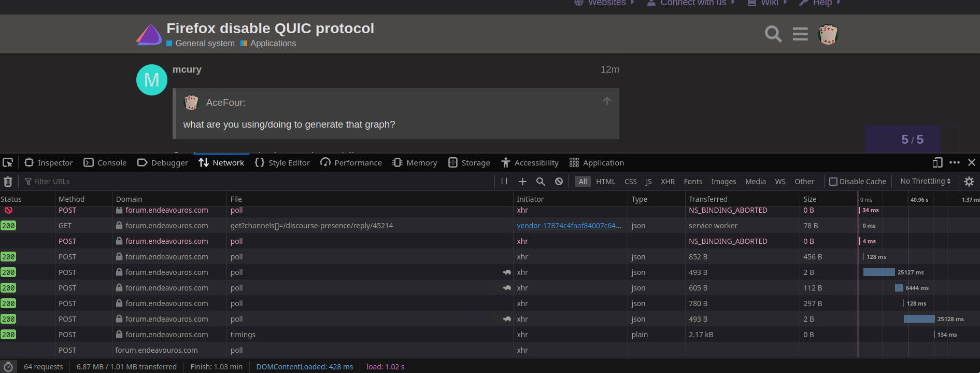Open the vendor-17874c4faaf84007c64 initiator link
Screen dimensions: 980x373
pos(569,226)
